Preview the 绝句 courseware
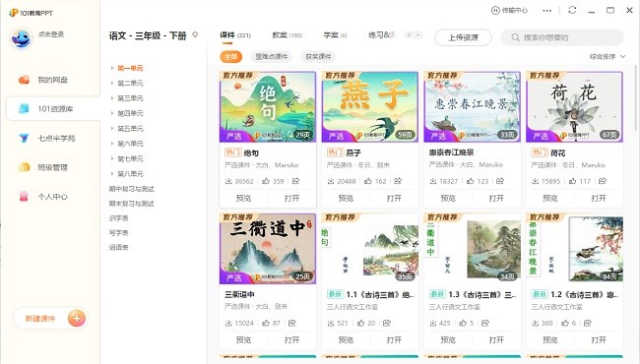 (x=243, y=198)
